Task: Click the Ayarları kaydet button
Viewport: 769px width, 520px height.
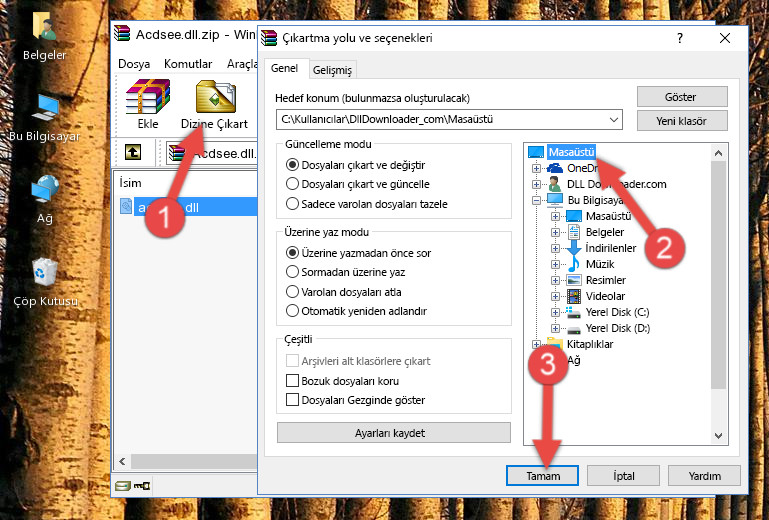Action: tap(394, 433)
